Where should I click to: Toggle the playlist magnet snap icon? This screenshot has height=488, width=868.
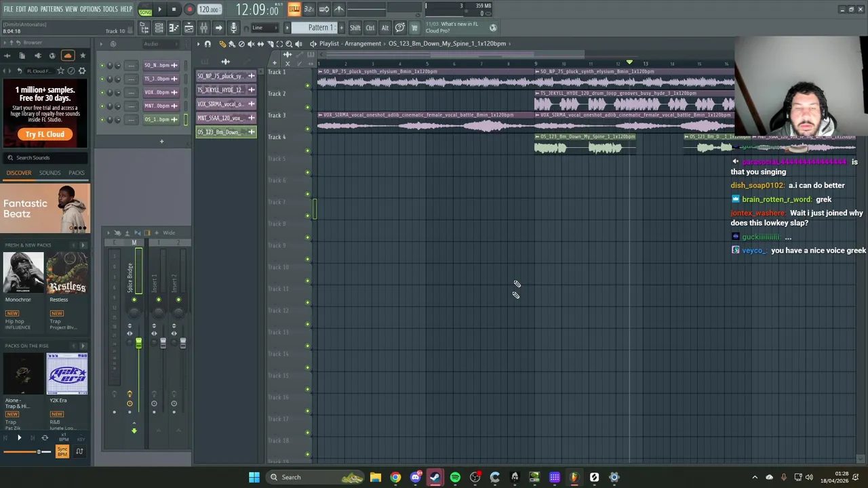(x=208, y=44)
